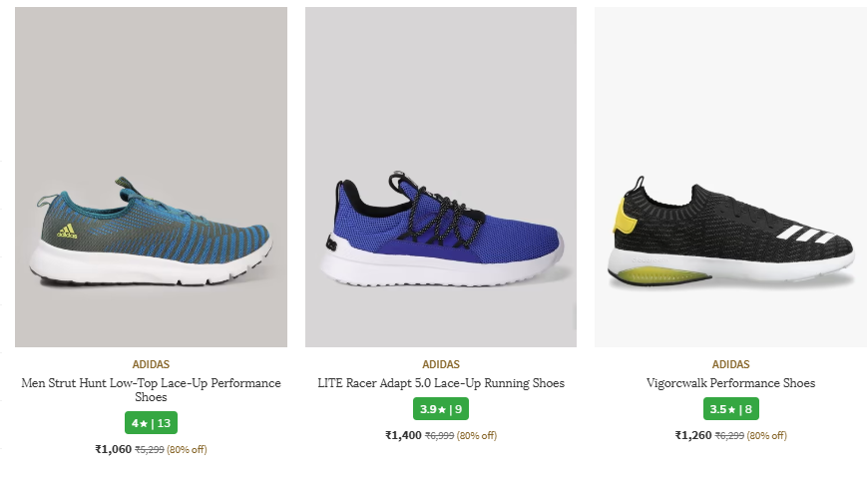Click the 80% off label under Vigorcwalk
Image resolution: width=868 pixels, height=492 pixels.
coord(767,435)
